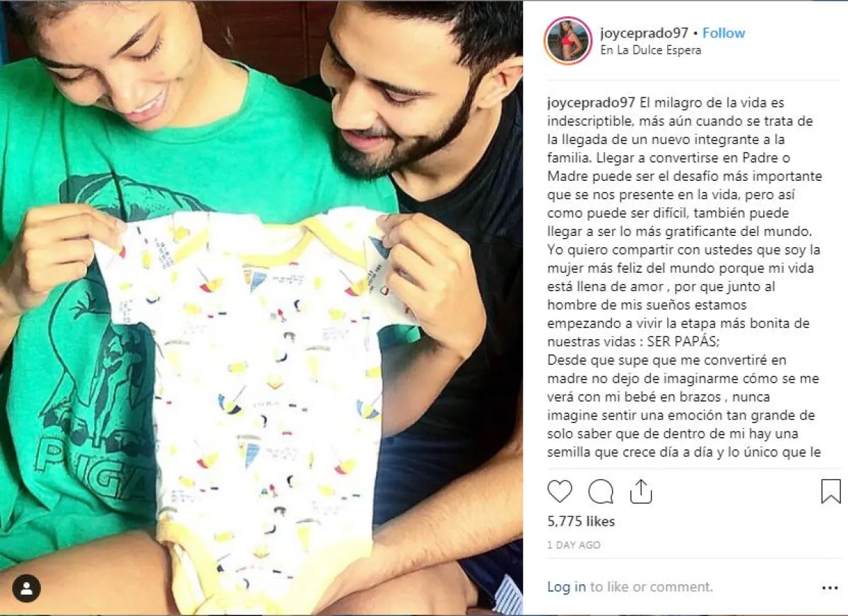The height and width of the screenshot is (616, 848).
Task: Click the post photo of the couple
Action: (261, 308)
